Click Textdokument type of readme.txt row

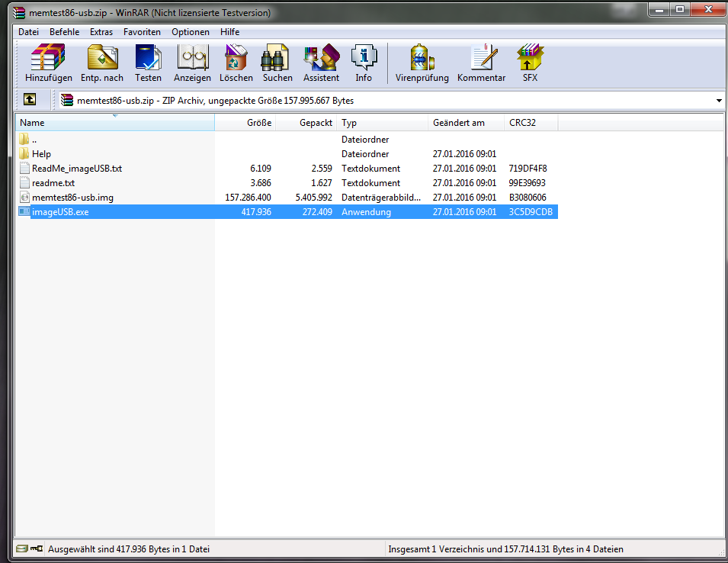(x=371, y=182)
